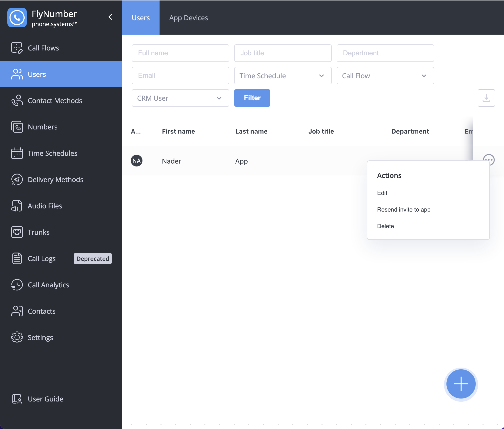Switch to the Users tab

click(141, 18)
